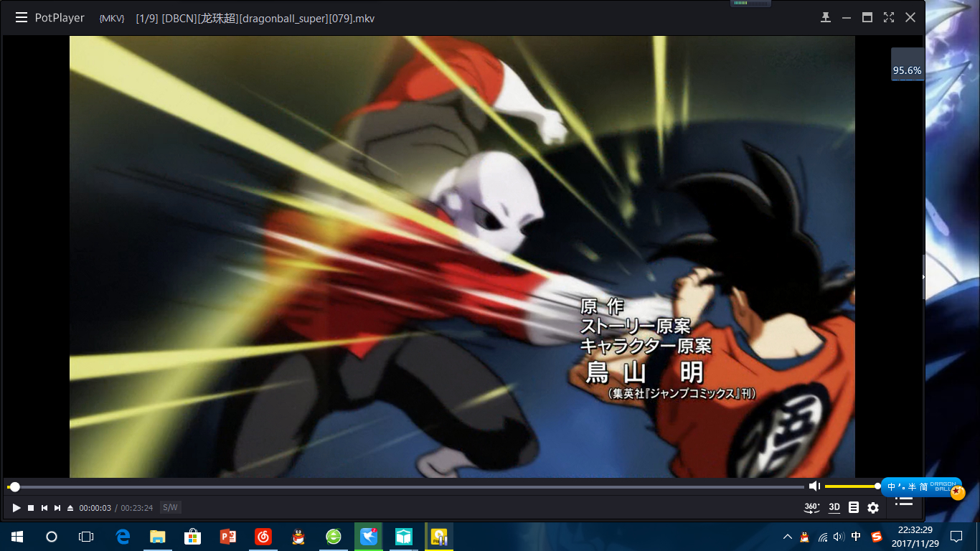Open the clock showing 22:32:29

tap(915, 537)
